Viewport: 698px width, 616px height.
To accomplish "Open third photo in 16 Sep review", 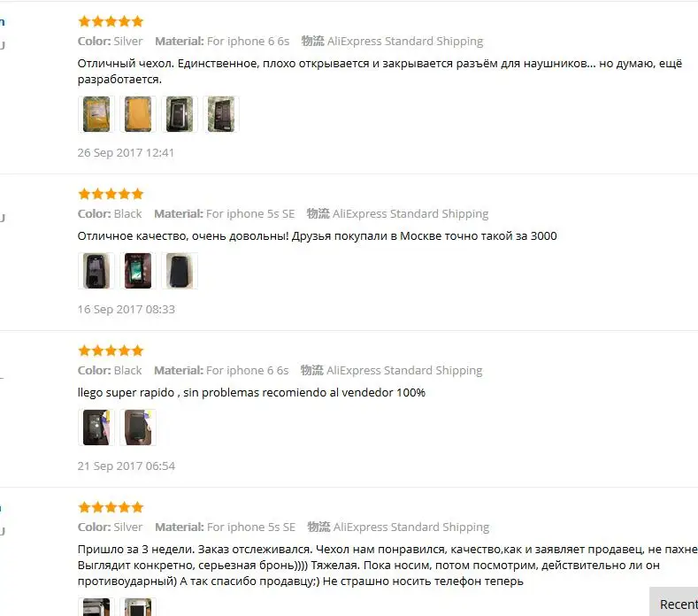I will [180, 271].
